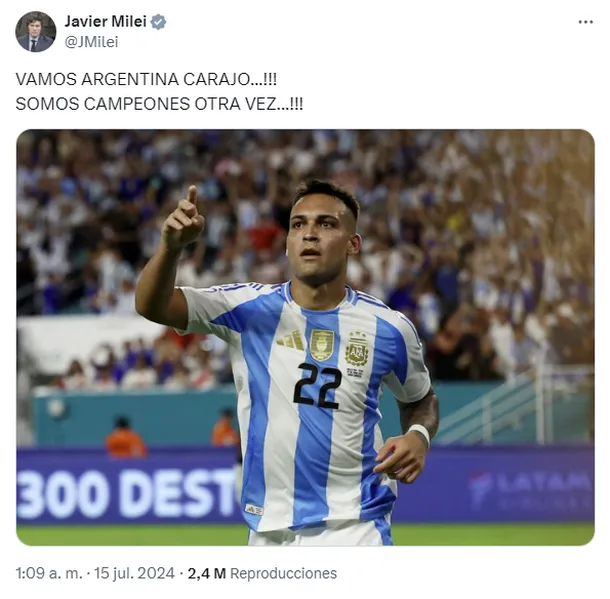View the 2,4 M Reproducciones count

262,573
